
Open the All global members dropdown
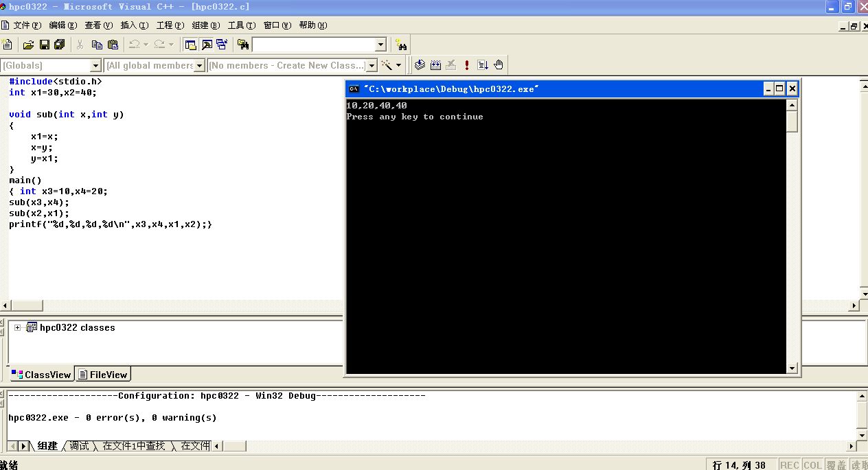(200, 66)
